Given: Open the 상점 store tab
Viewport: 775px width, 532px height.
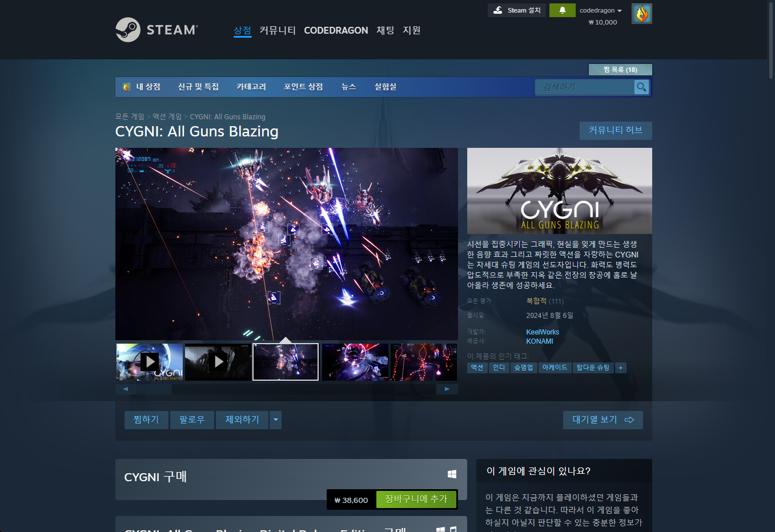Looking at the screenshot, I should [x=242, y=30].
